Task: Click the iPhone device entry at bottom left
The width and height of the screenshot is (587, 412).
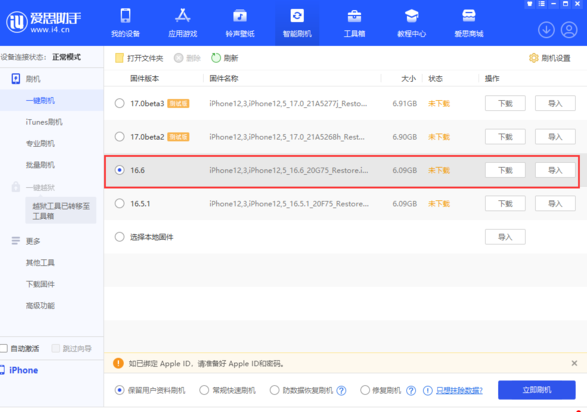Action: click(19, 370)
